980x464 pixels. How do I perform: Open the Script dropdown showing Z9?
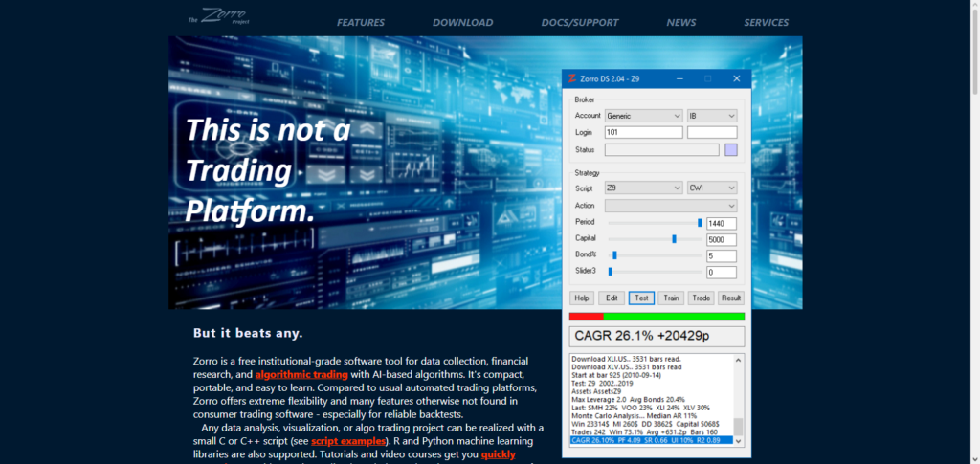coord(643,188)
